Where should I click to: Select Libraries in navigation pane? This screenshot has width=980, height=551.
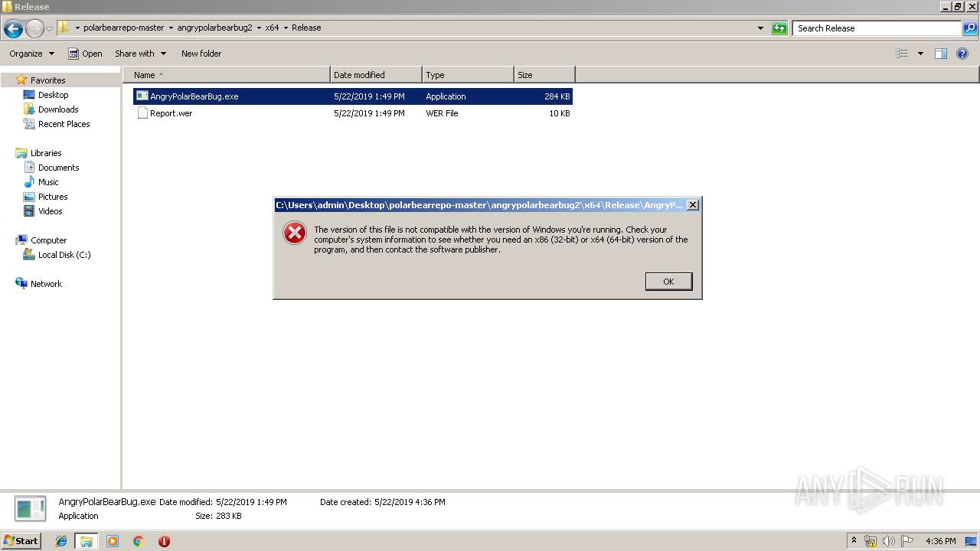tap(45, 153)
